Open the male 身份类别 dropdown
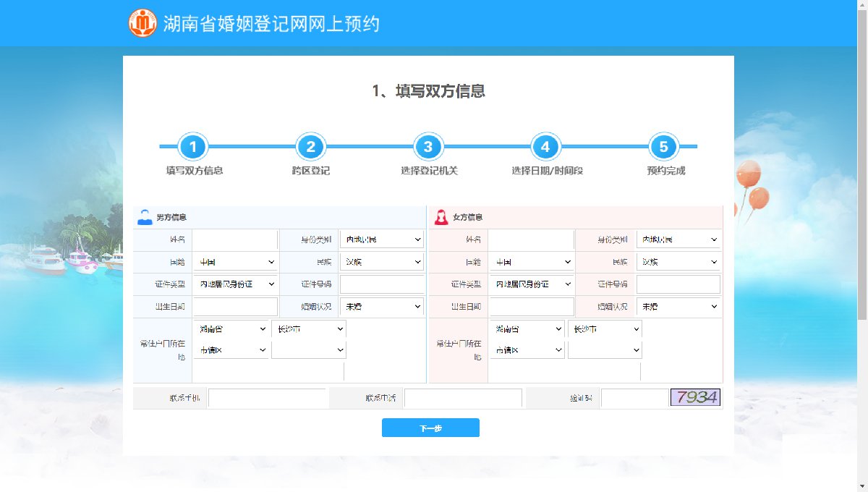The width and height of the screenshot is (868, 492). click(382, 239)
